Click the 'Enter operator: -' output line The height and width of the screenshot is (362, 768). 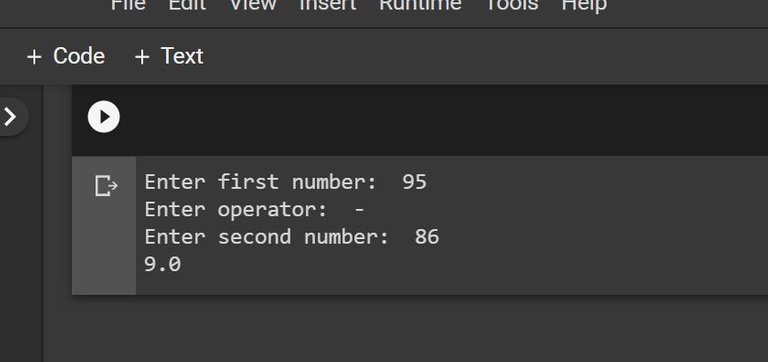254,210
